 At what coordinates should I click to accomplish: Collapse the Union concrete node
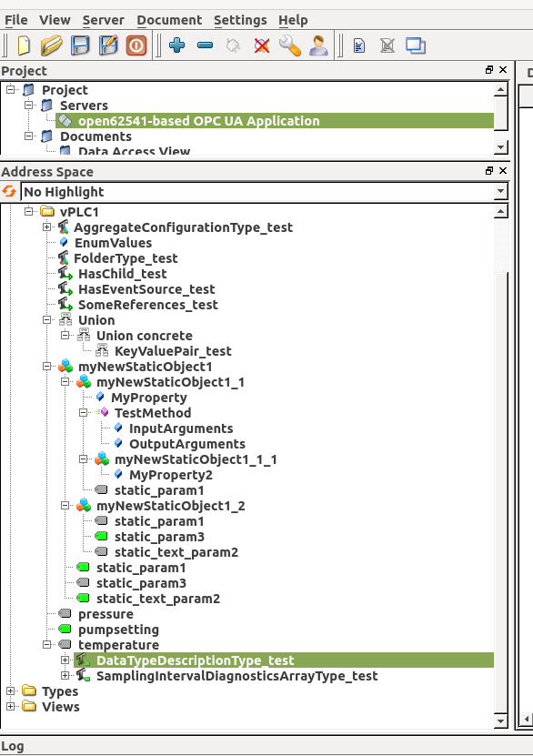click(65, 335)
